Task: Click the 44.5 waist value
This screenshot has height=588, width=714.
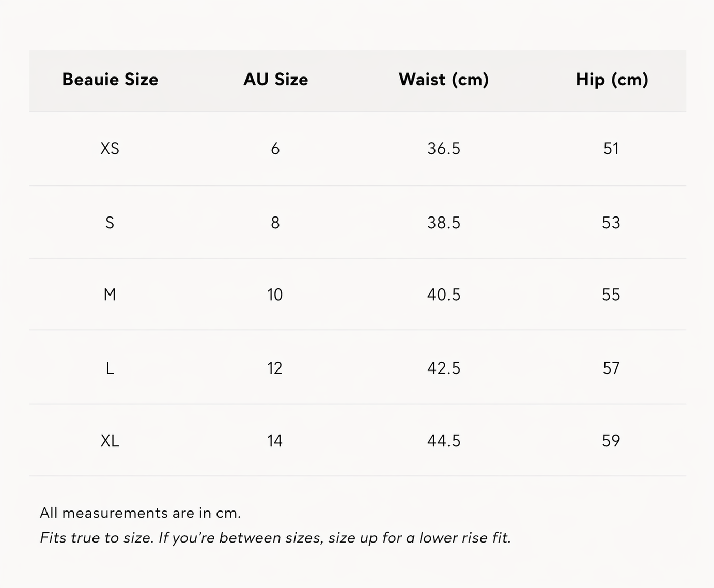Action: [444, 441]
